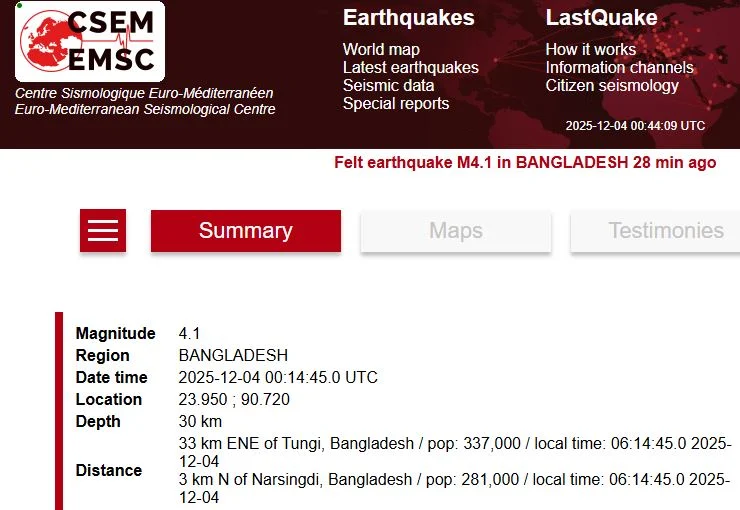Click the How it works link

(x=590, y=49)
